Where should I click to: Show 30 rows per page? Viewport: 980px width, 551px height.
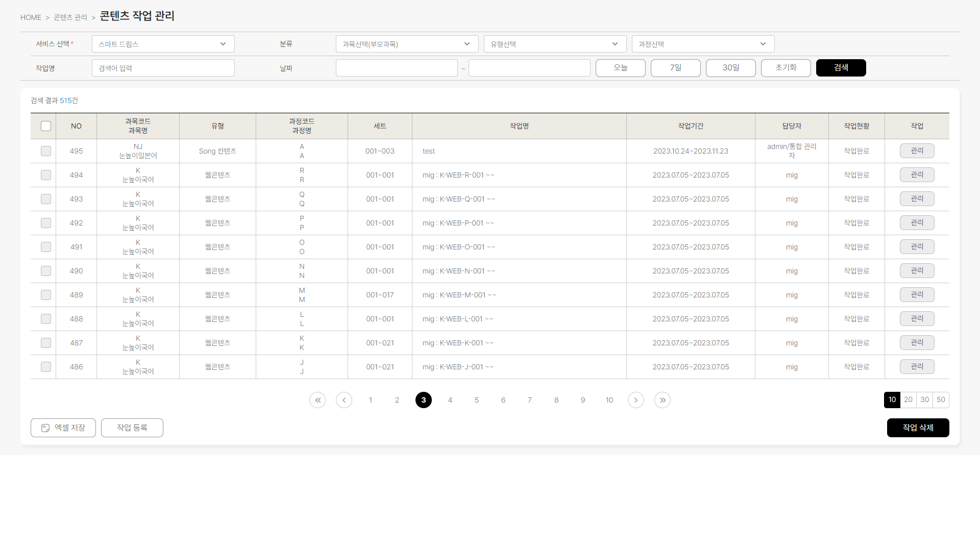click(x=925, y=400)
